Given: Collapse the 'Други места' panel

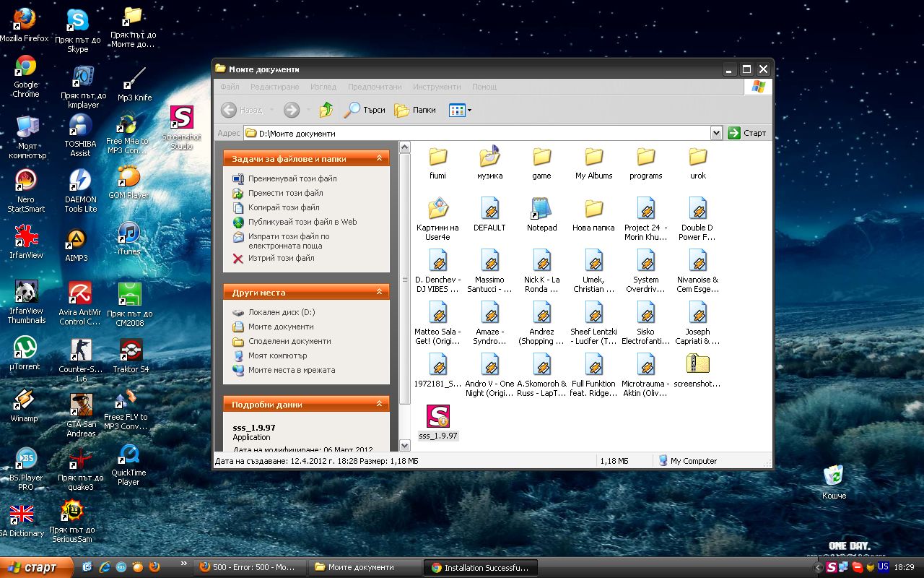Looking at the screenshot, I should [379, 293].
